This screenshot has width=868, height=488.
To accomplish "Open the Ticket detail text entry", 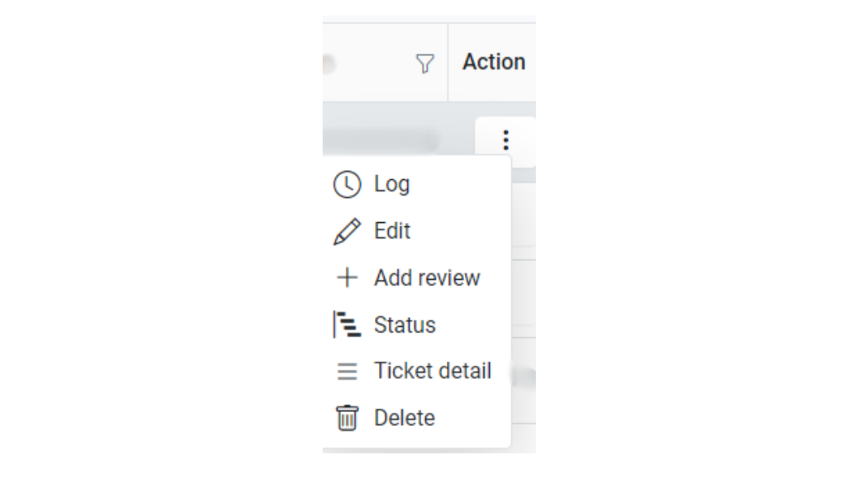I will point(433,372).
